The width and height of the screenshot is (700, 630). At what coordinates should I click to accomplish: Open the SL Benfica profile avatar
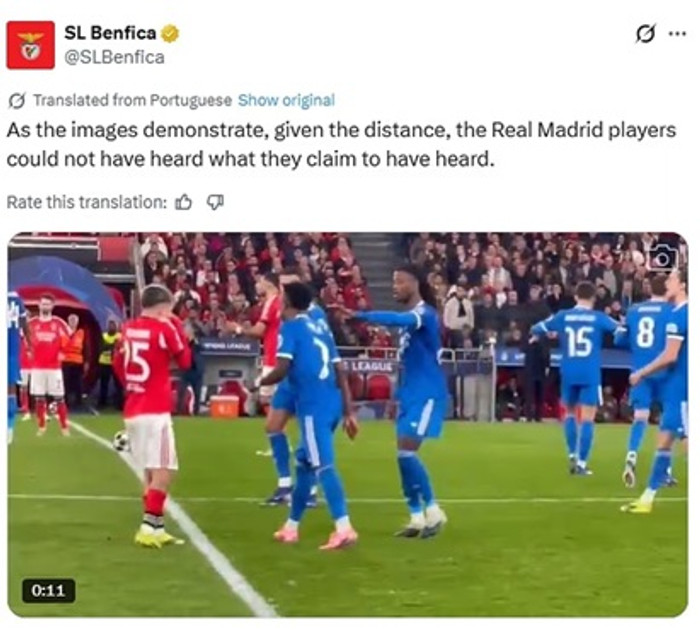pyautogui.click(x=30, y=45)
